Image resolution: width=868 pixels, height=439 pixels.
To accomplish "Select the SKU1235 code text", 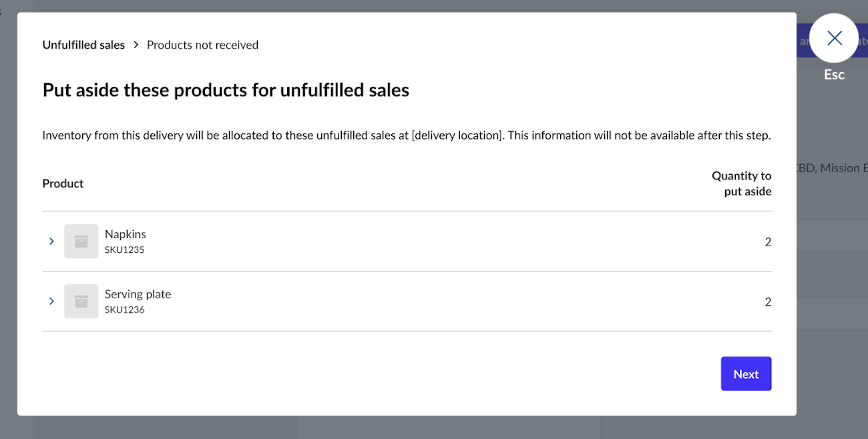I will coord(124,250).
